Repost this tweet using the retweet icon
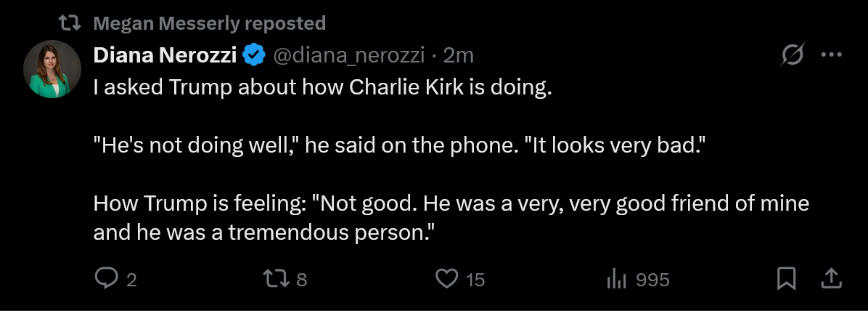 click(x=281, y=278)
